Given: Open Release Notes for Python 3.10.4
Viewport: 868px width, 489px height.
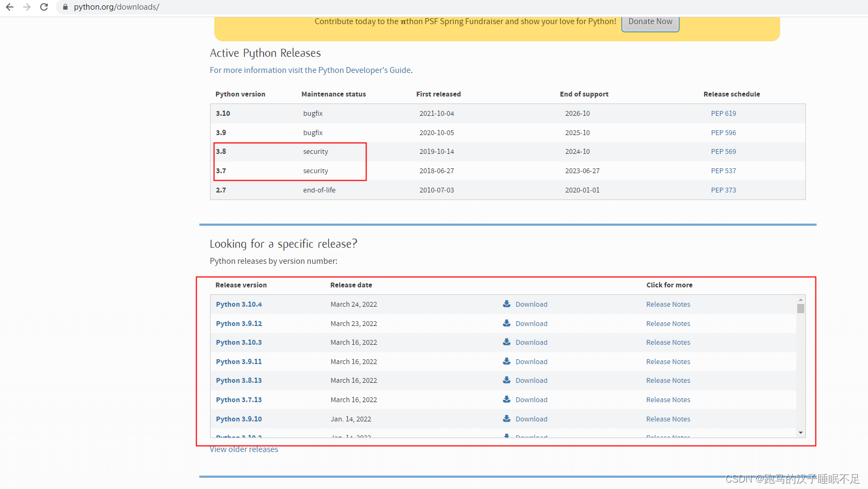Looking at the screenshot, I should pos(668,305).
